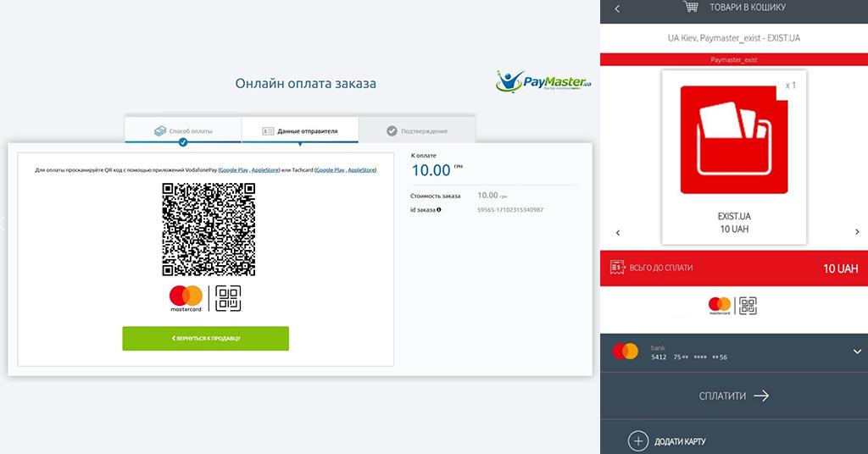Switch to the Данные отправителя tab
Screen dimensions: 868x454
(300, 131)
